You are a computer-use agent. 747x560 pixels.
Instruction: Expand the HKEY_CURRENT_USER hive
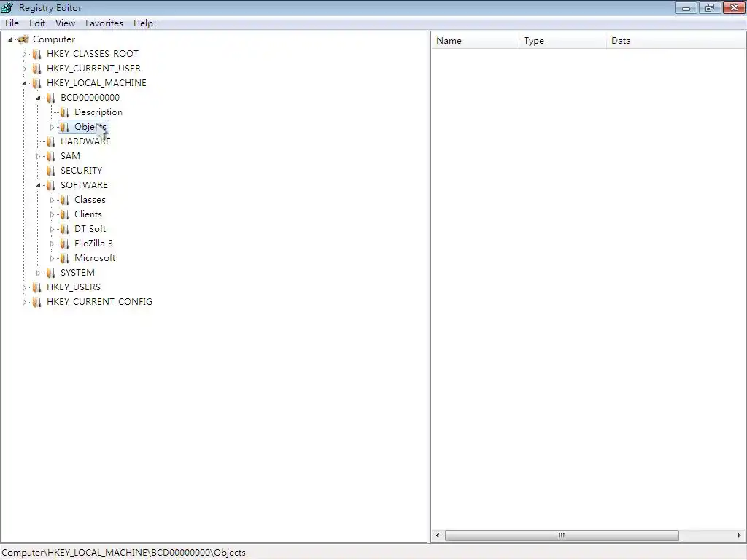[24, 69]
